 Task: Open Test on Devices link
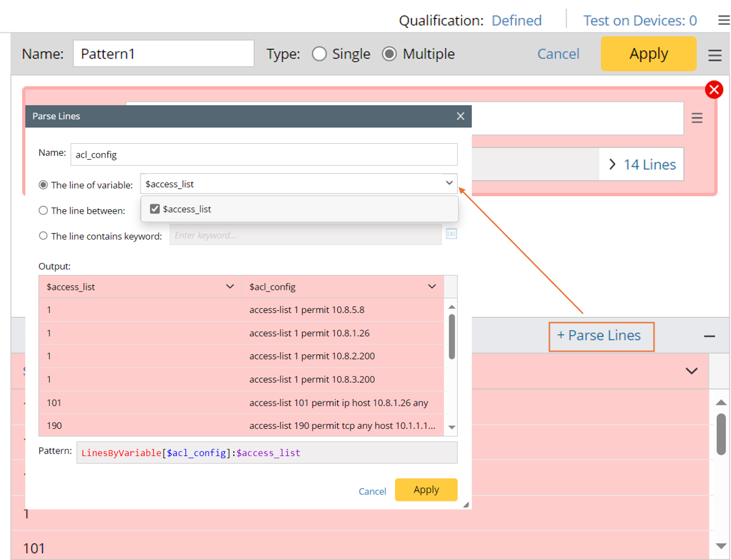[640, 21]
